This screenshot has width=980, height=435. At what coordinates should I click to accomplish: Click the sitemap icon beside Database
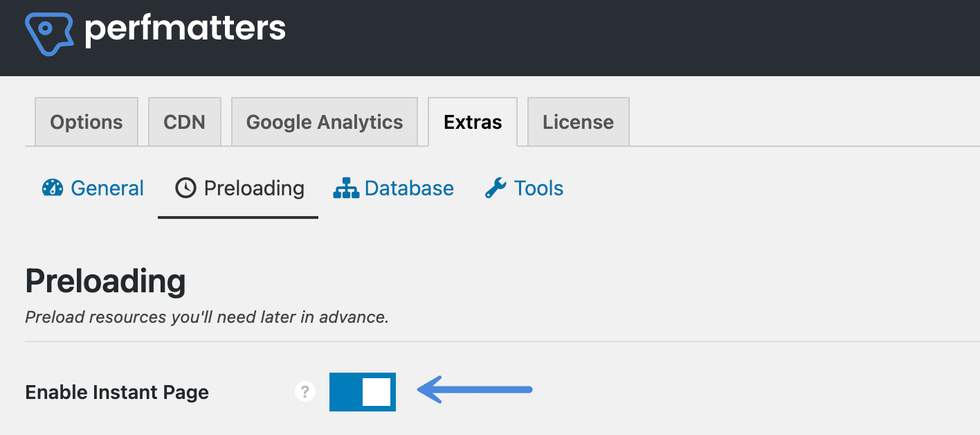pyautogui.click(x=347, y=187)
